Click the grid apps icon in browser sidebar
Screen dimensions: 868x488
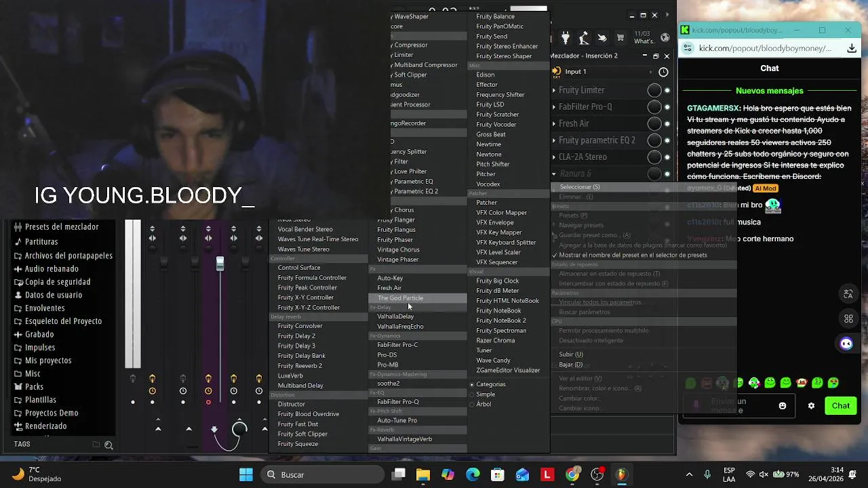pyautogui.click(x=848, y=319)
